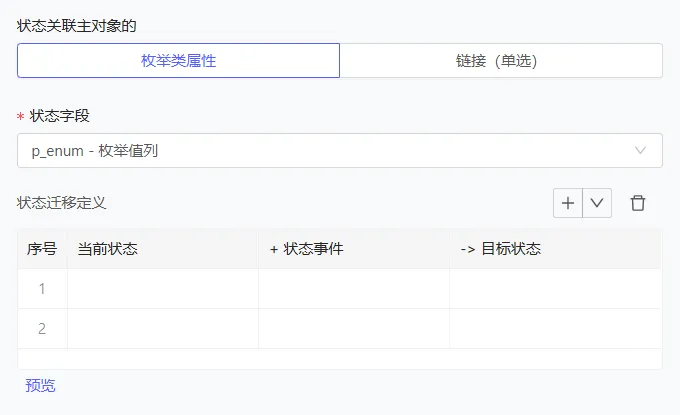Image resolution: width=680 pixels, height=415 pixels.
Task: Edit 状态事件 cell in row 2
Action: tap(354, 329)
